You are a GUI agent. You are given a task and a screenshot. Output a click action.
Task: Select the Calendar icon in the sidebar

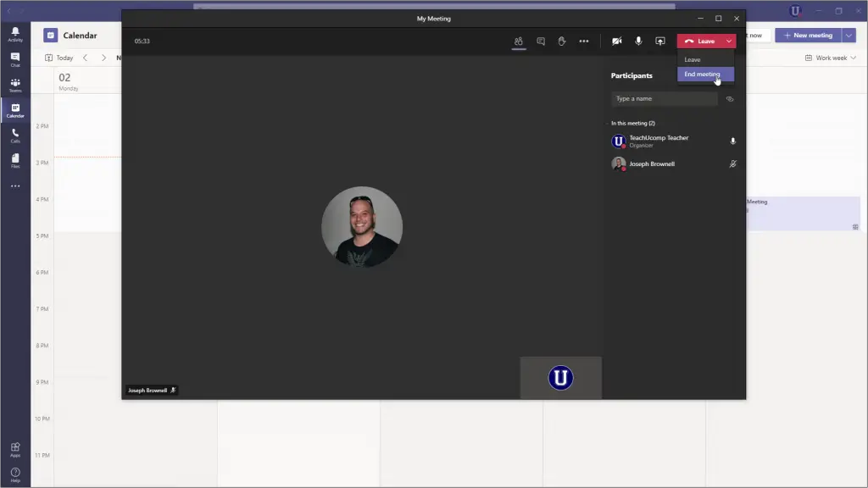pyautogui.click(x=15, y=111)
